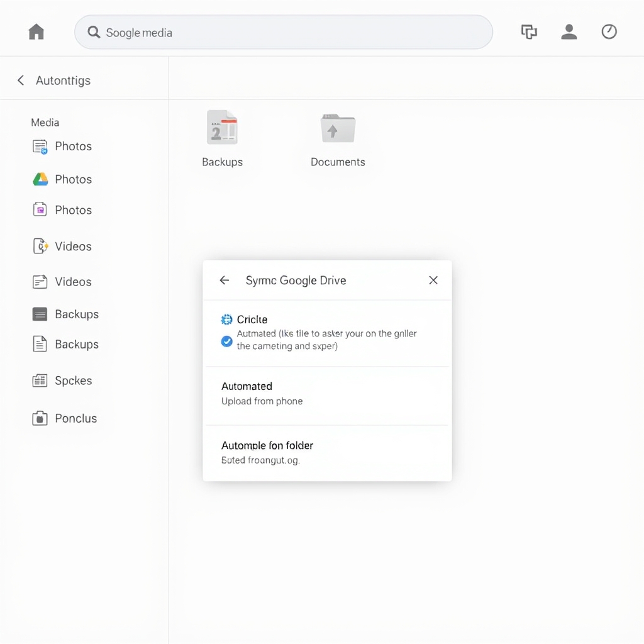Click the Upload from phone subtitle

[x=262, y=401]
